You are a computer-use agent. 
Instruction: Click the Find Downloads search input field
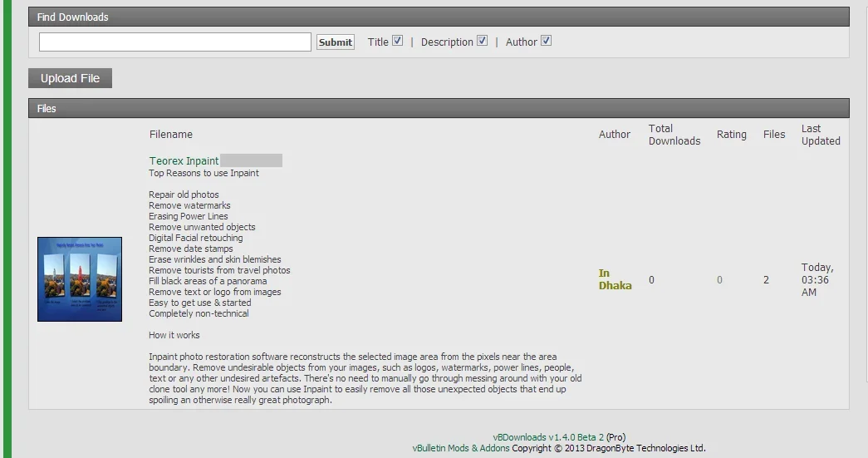coord(175,42)
